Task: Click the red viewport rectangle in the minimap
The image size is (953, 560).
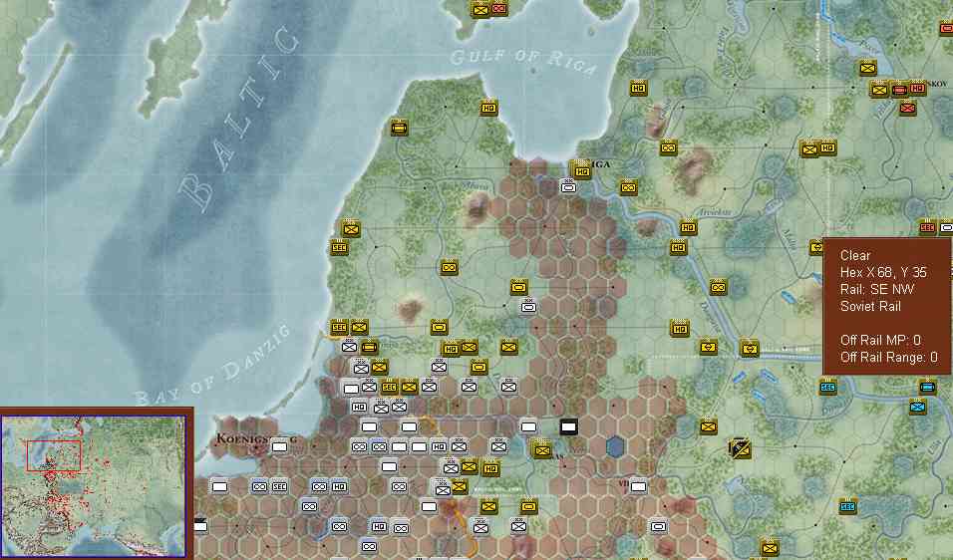Action: coord(54,455)
